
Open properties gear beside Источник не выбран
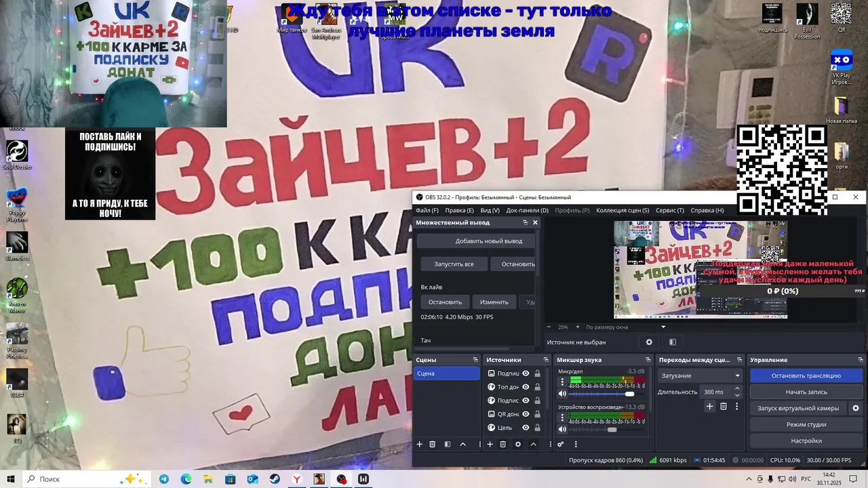(x=649, y=342)
